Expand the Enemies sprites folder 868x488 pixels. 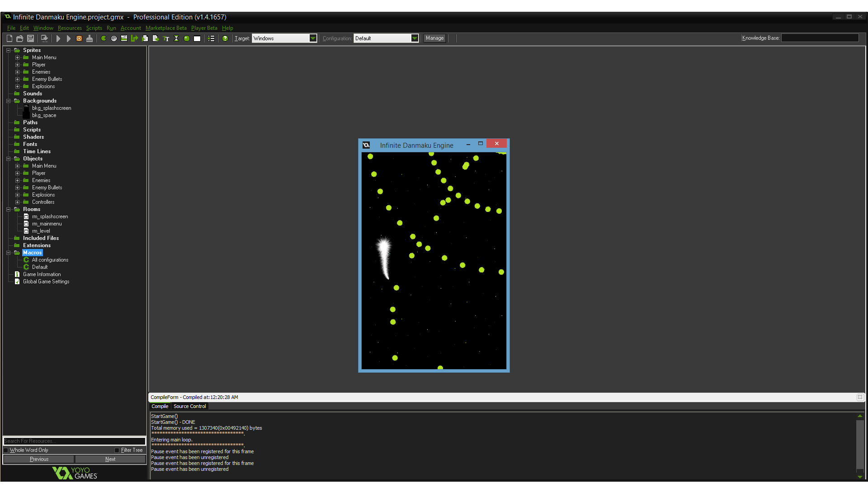(18, 72)
